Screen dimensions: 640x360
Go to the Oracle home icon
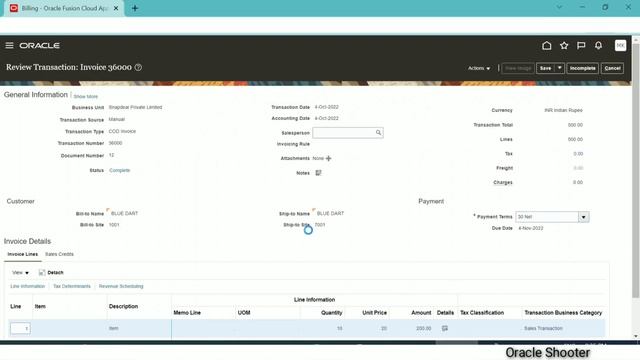547,45
